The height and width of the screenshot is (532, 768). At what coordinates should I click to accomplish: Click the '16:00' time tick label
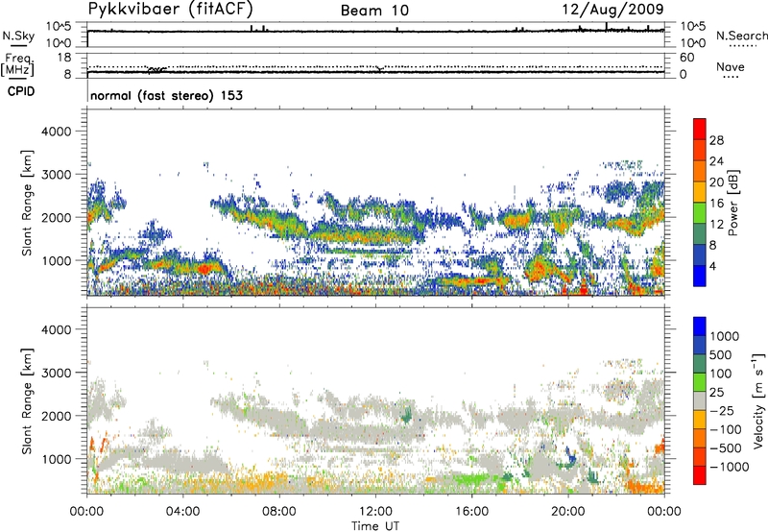click(471, 512)
